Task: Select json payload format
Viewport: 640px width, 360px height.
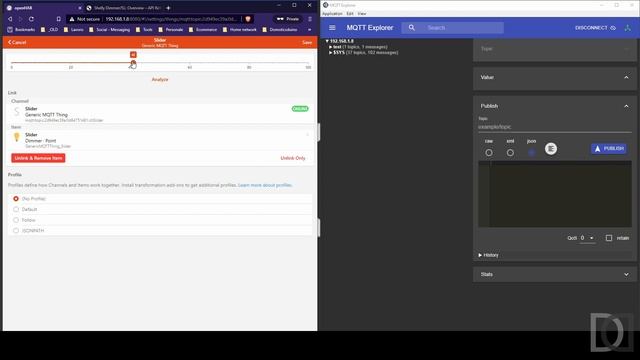Action: pos(531,153)
